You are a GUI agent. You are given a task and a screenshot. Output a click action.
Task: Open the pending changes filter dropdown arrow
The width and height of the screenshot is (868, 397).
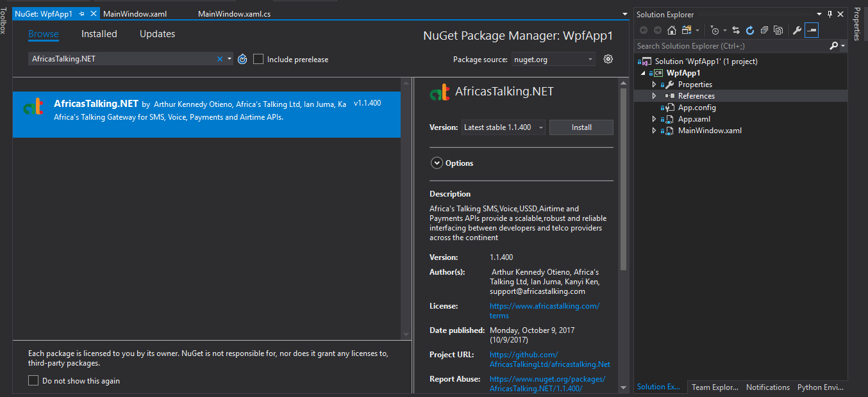(725, 30)
